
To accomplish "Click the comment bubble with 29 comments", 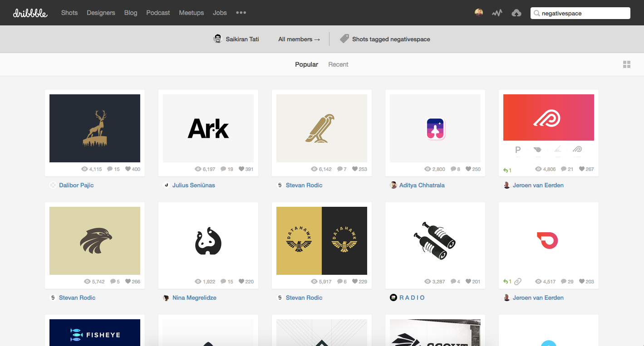I will [563, 282].
